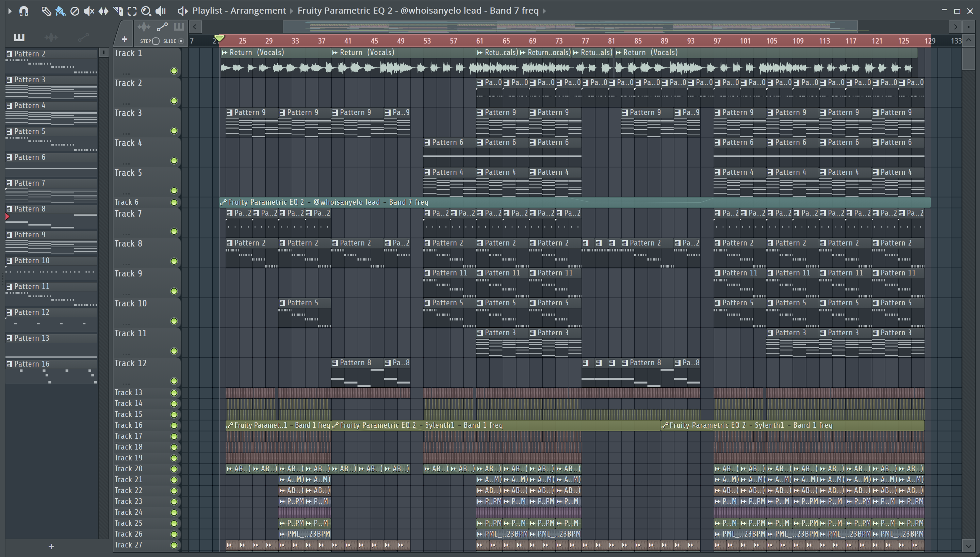980x557 pixels.
Task: Open Sylenth1 Band 1 freq clip menu icon at bar 89
Action: [665, 425]
